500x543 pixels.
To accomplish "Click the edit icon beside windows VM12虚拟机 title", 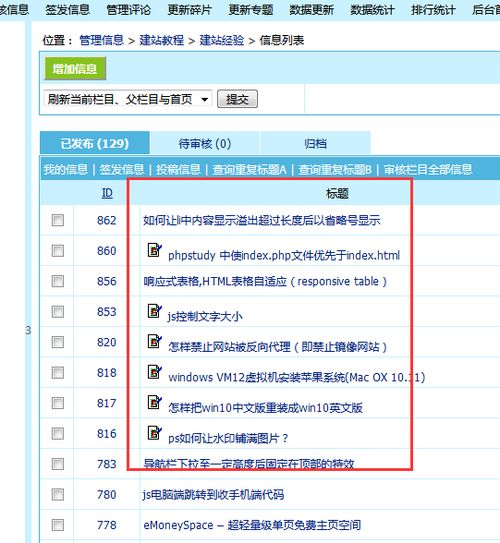I will point(154,372).
